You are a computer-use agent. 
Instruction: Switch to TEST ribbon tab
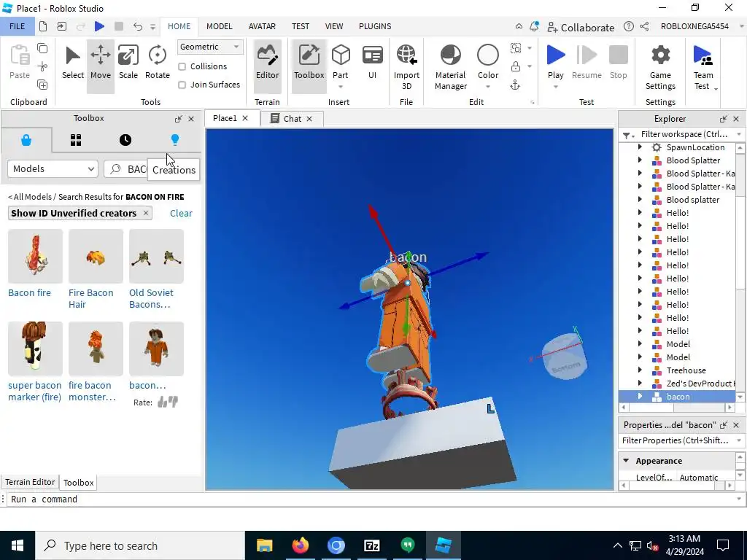pos(301,26)
